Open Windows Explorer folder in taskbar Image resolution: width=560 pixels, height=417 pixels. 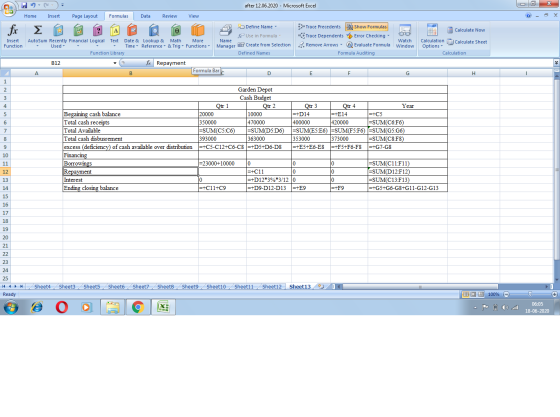tap(112, 307)
